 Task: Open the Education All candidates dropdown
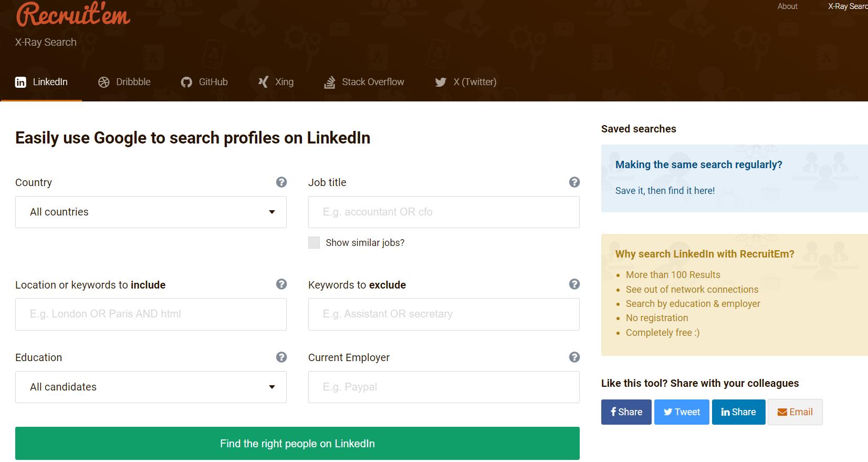pyautogui.click(x=151, y=387)
